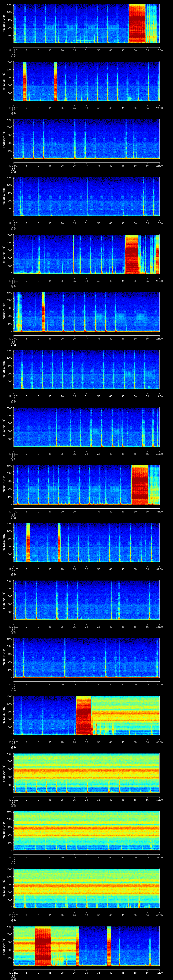This screenshot has width=173, height=980.
Task: Click the 19:32:00 start time label
Action: [13, 627]
